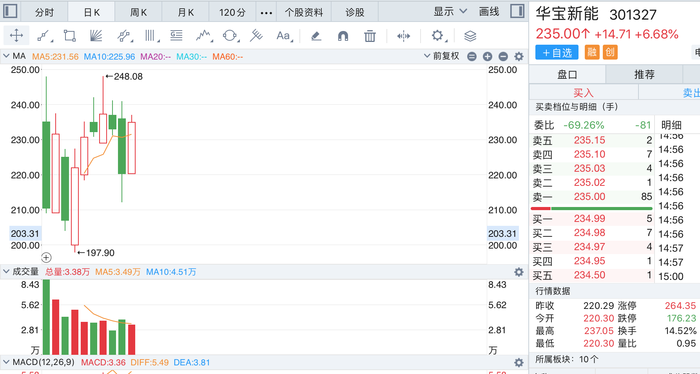The width and height of the screenshot is (700, 374).
Task: Select the Gann fan line tool
Action: click(x=96, y=36)
